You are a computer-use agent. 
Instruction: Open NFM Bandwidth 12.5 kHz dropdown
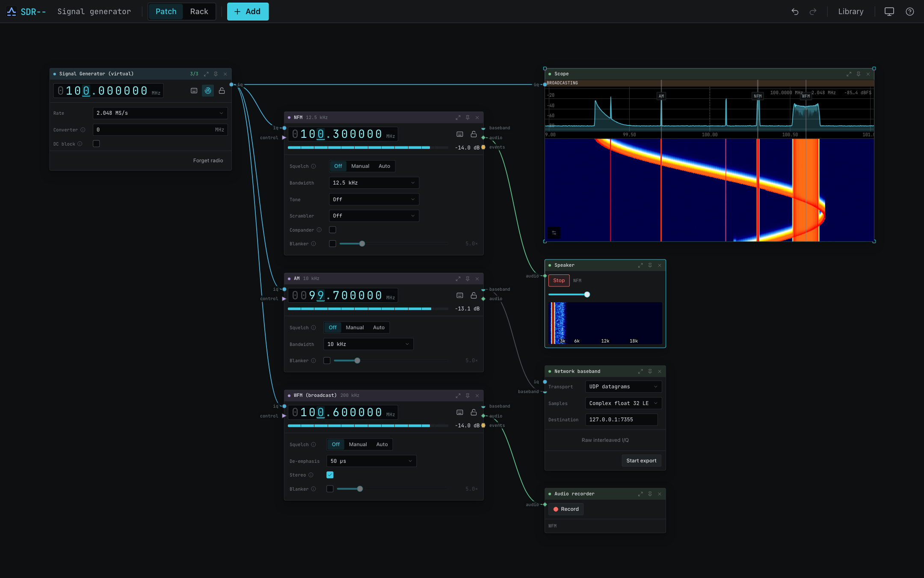tap(374, 183)
